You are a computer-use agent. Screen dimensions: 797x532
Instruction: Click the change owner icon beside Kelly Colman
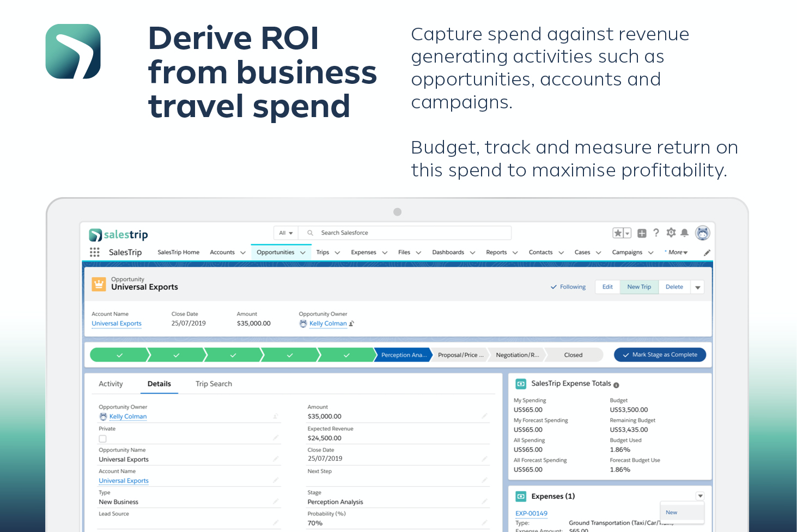click(x=352, y=323)
